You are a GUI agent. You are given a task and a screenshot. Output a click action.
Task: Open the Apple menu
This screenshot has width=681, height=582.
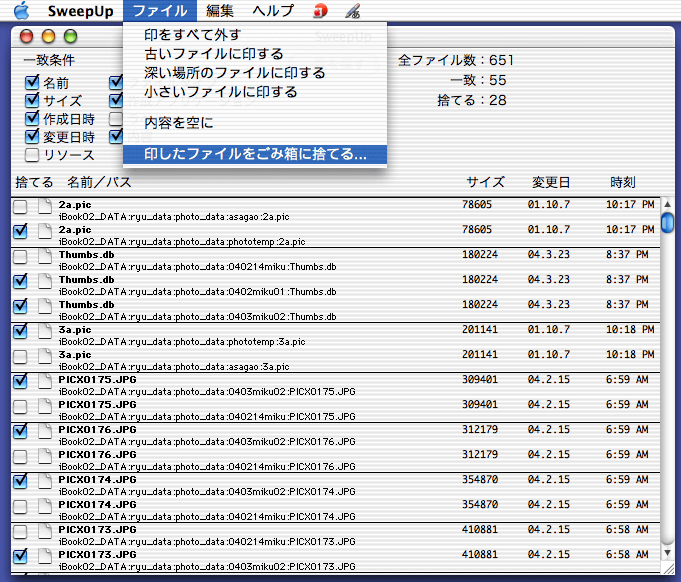click(x=21, y=10)
